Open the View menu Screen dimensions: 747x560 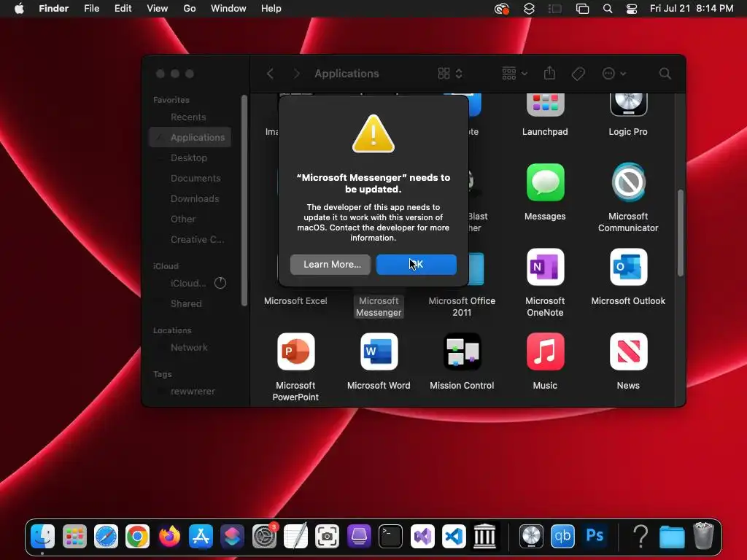(x=158, y=9)
